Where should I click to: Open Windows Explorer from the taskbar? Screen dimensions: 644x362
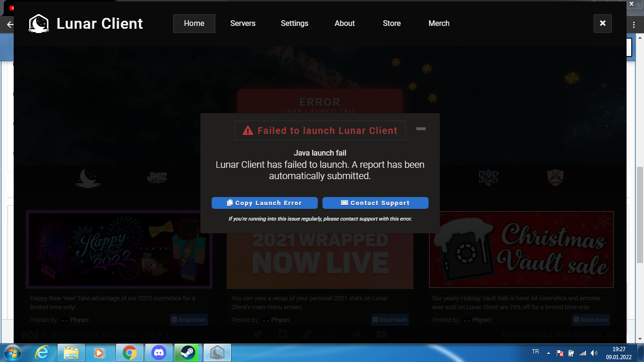point(71,353)
